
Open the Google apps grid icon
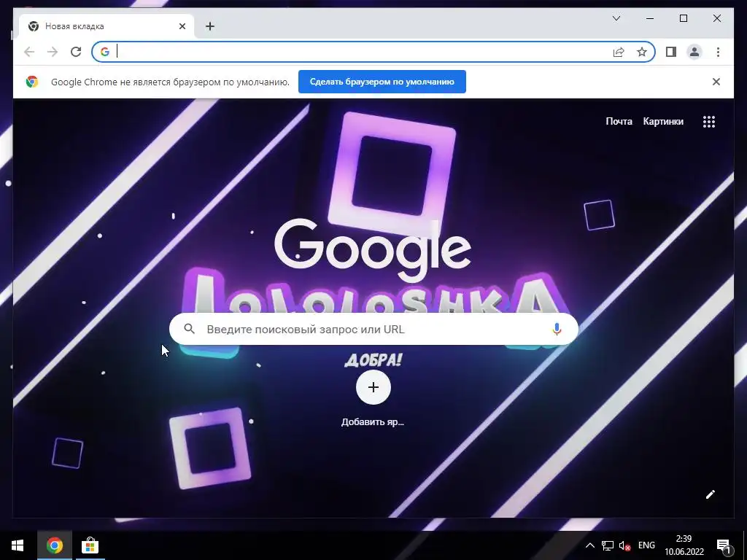(x=709, y=122)
